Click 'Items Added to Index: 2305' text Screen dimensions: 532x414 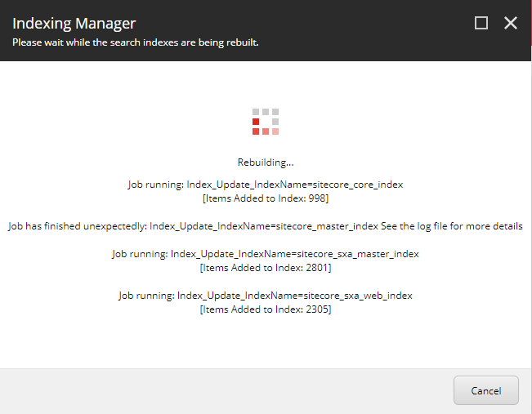coord(266,309)
